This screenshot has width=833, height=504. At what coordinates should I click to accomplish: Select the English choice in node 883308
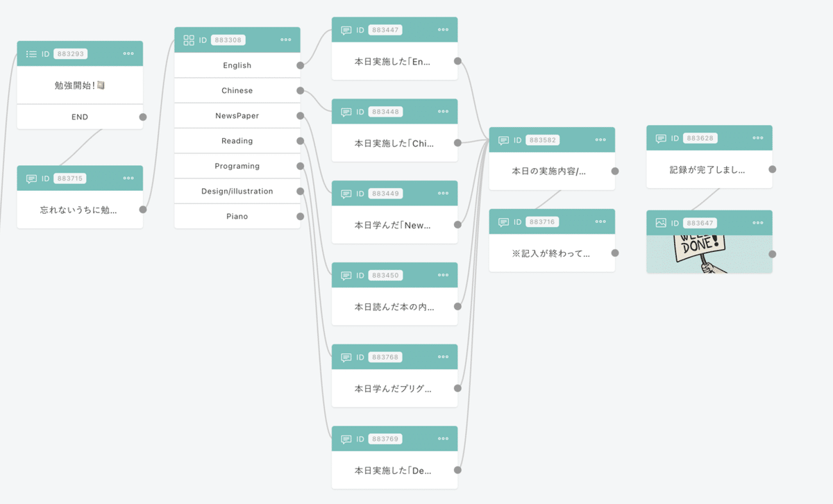[x=236, y=65]
